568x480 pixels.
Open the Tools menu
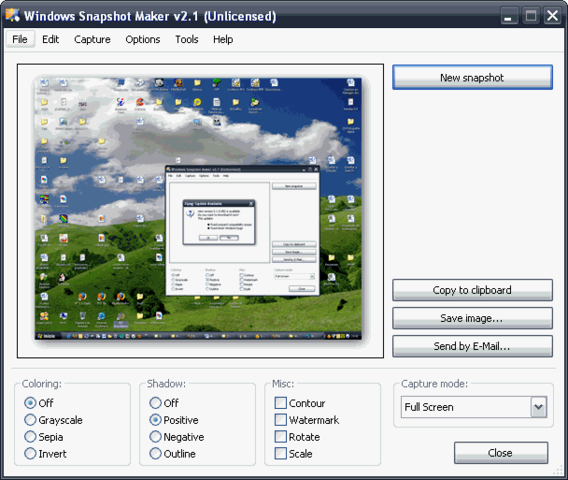(x=187, y=39)
